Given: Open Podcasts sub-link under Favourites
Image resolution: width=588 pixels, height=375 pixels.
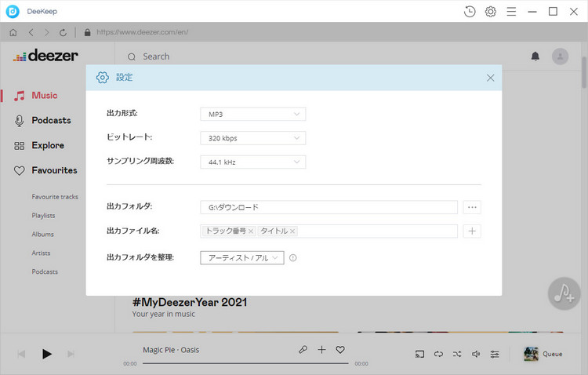Looking at the screenshot, I should [45, 271].
